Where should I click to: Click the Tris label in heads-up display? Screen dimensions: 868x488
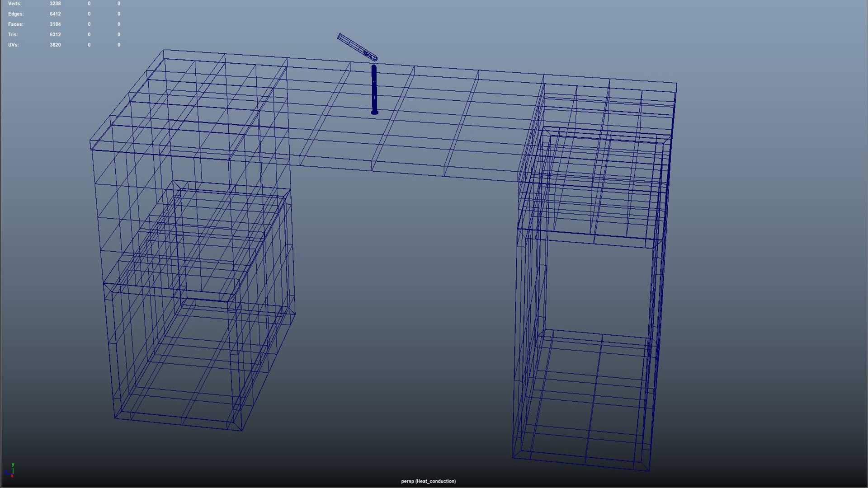(x=13, y=35)
